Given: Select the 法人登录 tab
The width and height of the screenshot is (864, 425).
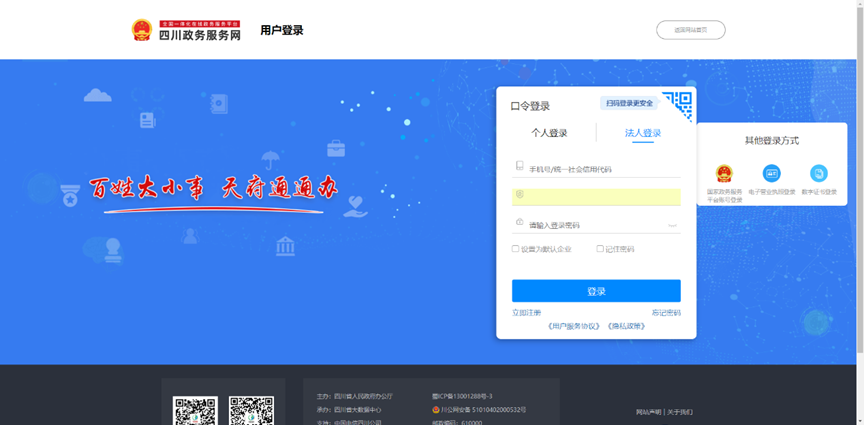Looking at the screenshot, I should (x=642, y=133).
